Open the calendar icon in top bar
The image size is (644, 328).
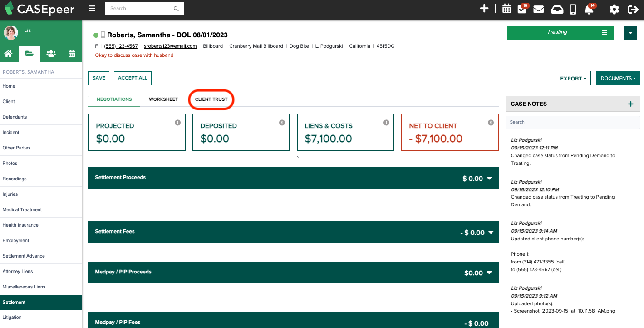pos(506,9)
